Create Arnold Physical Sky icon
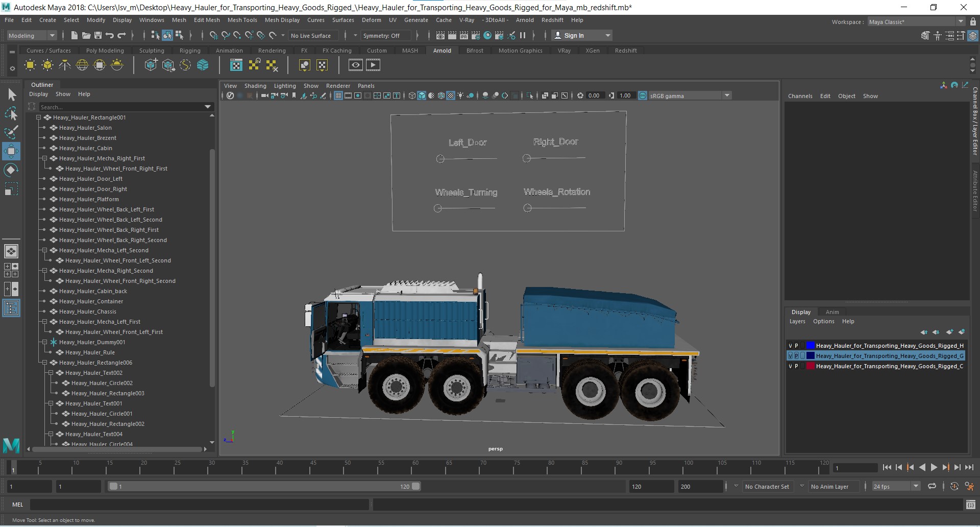The height and width of the screenshot is (527, 980). (x=117, y=65)
